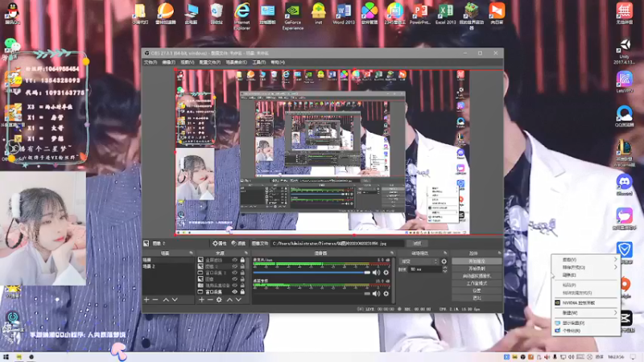Open the QQ penguin desktop icon
This screenshot has width=644, height=362.
(13, 12)
